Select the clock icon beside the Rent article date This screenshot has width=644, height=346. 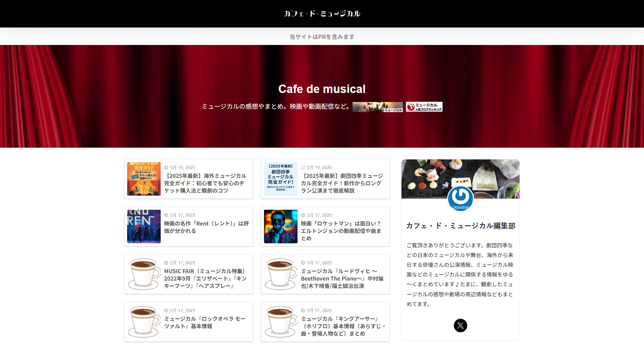(167, 215)
